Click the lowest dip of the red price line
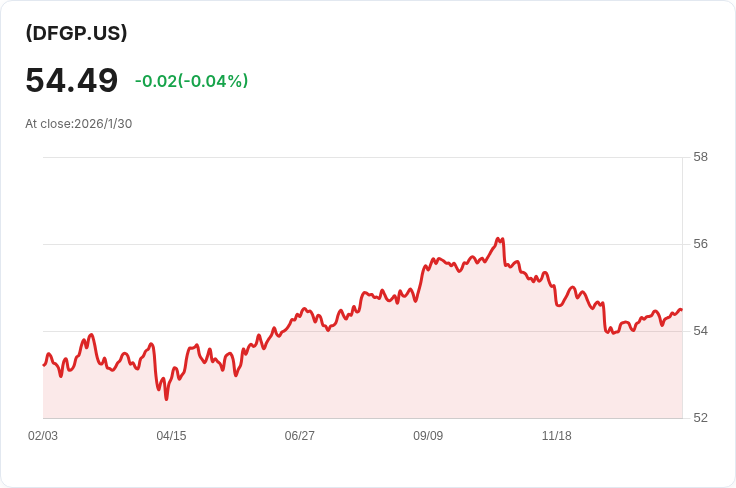 click(167, 399)
